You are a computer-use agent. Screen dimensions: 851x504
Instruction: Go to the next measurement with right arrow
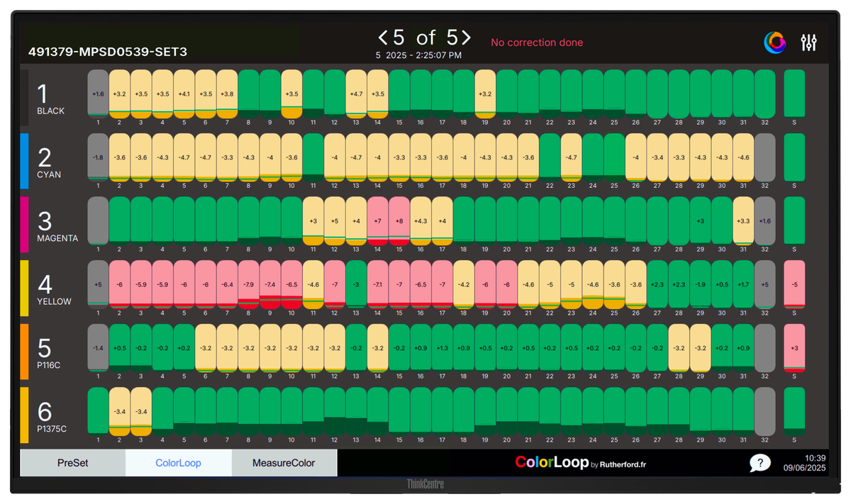pos(465,37)
